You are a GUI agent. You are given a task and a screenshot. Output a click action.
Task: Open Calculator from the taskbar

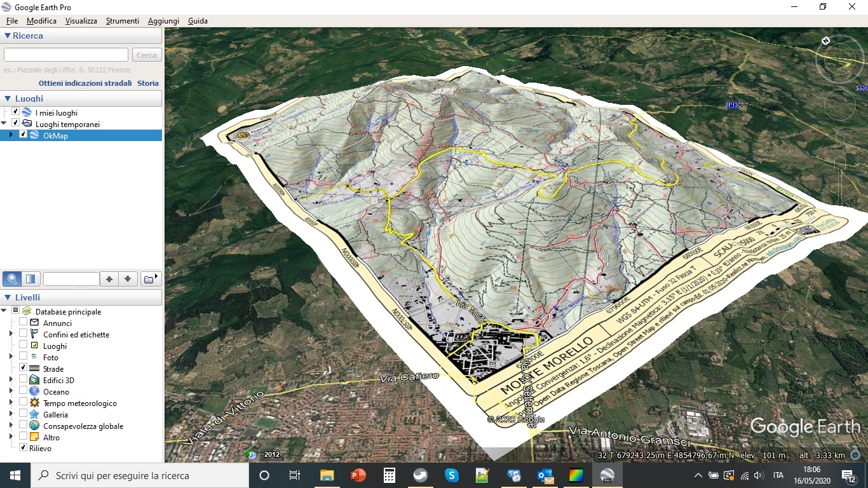pos(390,475)
